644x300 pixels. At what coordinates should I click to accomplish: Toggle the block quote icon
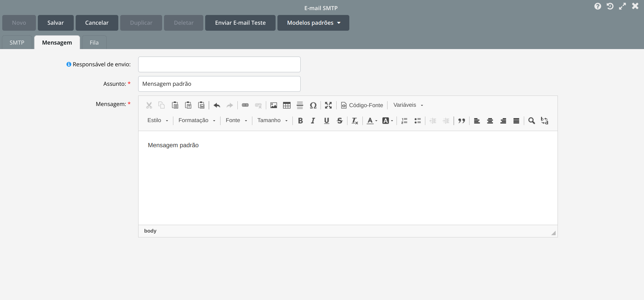pos(462,121)
